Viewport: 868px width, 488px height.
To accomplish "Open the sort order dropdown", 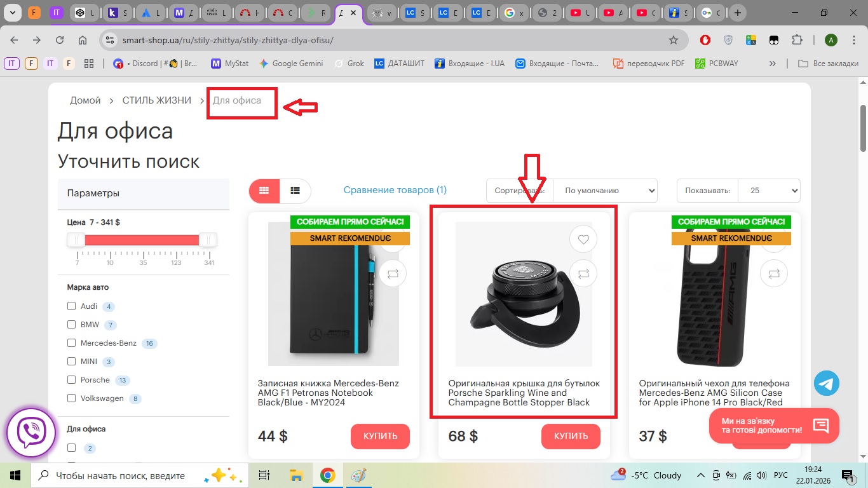I will pos(604,191).
